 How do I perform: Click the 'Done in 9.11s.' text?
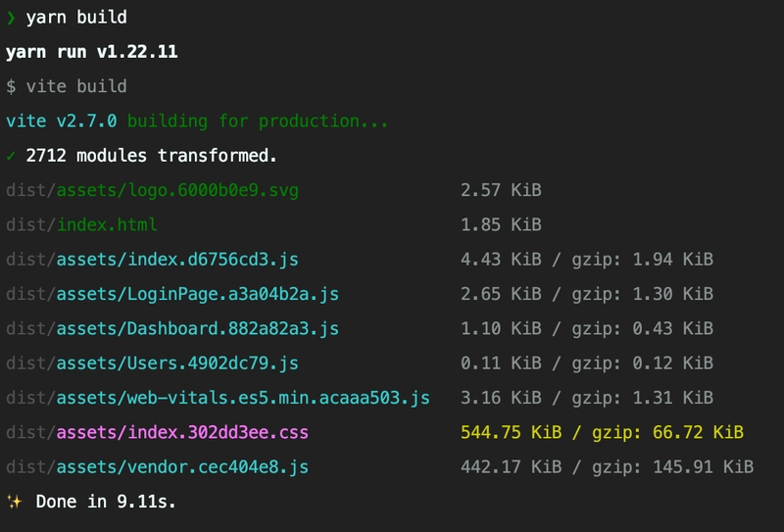(x=106, y=502)
